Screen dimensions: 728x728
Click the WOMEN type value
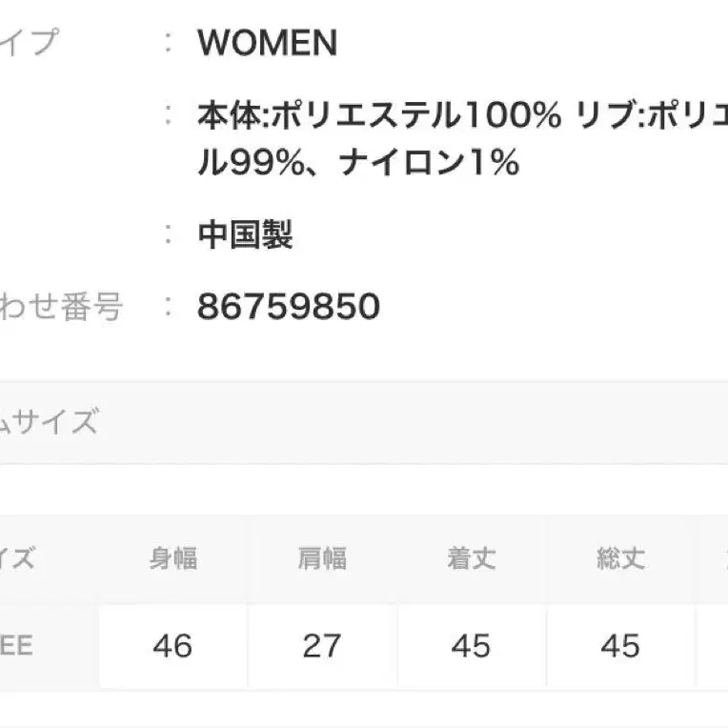(x=267, y=43)
